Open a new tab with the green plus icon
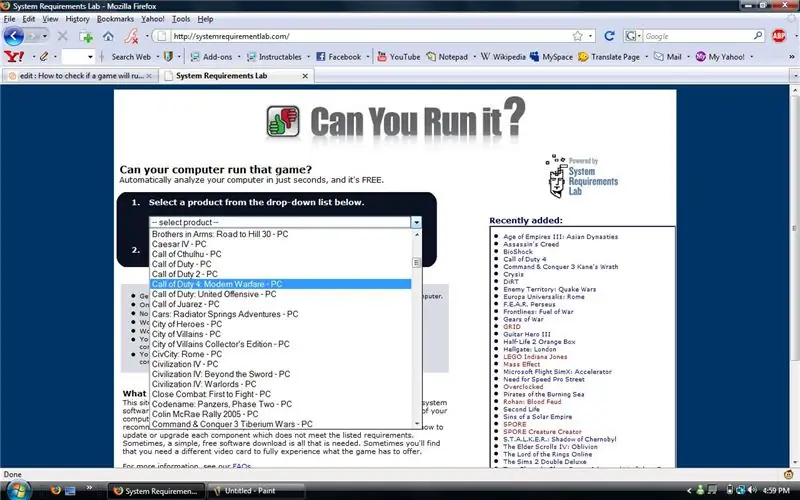The width and height of the screenshot is (800, 500). pyautogui.click(x=86, y=37)
